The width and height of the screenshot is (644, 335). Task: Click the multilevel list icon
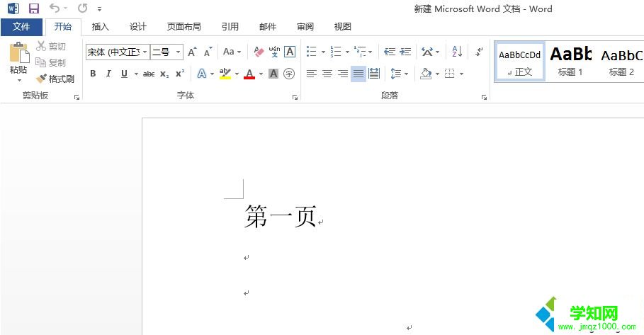click(360, 51)
